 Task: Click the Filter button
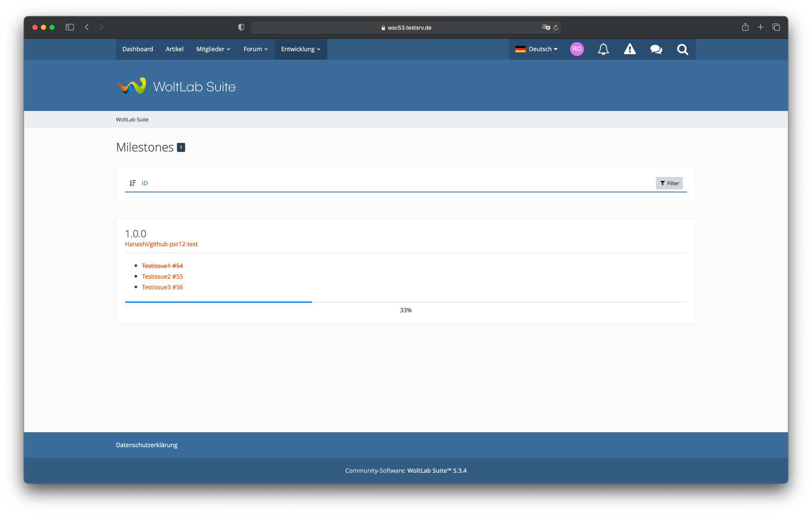(669, 183)
